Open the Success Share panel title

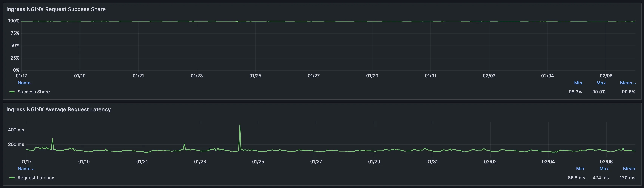pyautogui.click(x=56, y=9)
